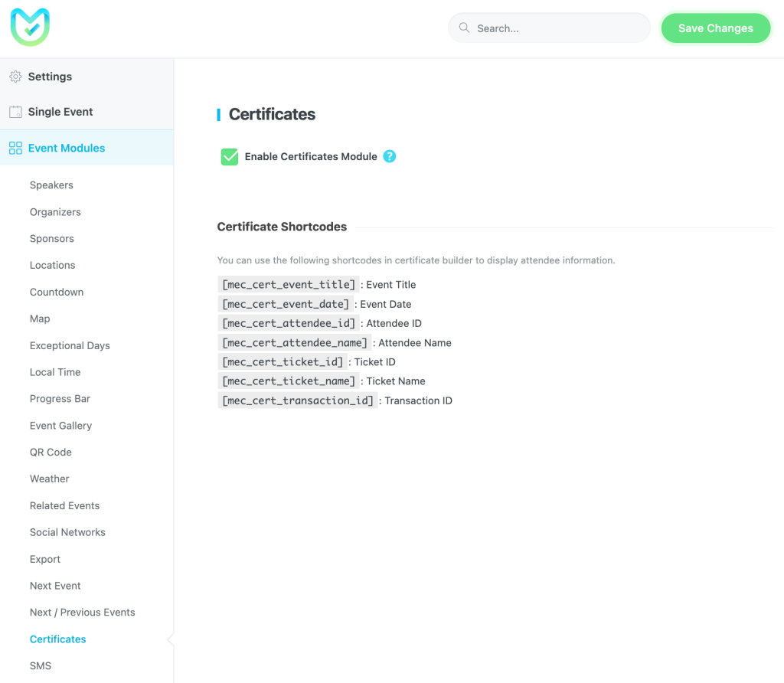Select the Countdown module
The image size is (784, 683).
coord(57,292)
